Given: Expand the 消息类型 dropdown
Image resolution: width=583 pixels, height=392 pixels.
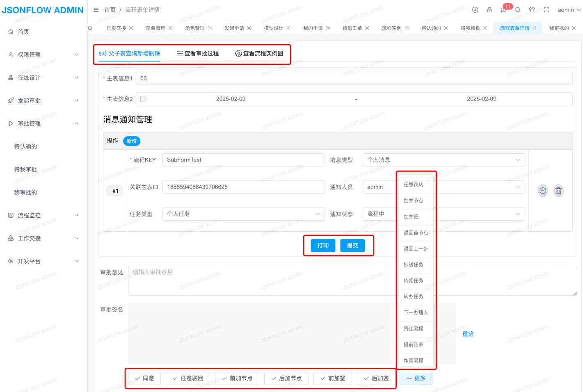Looking at the screenshot, I should (443, 160).
